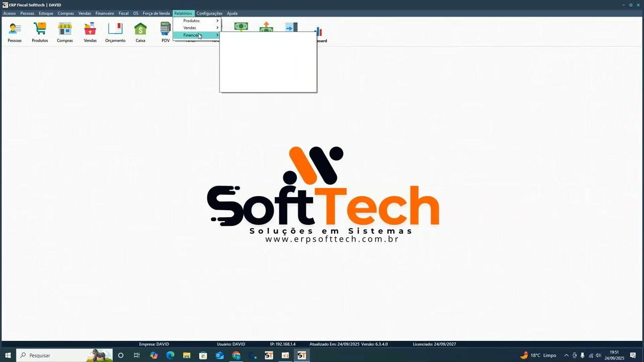Click the IP: 192.168.1.4 status text
This screenshot has height=362, width=644.
(283, 344)
